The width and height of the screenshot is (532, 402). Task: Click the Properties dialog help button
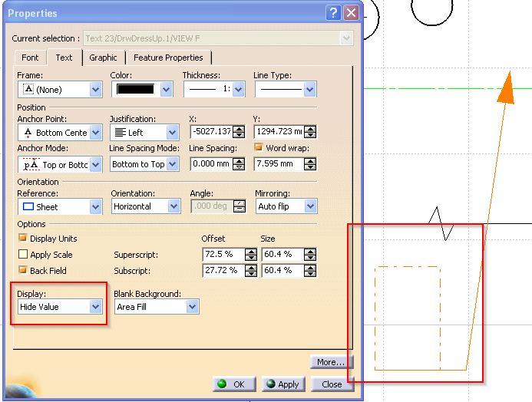pos(333,13)
